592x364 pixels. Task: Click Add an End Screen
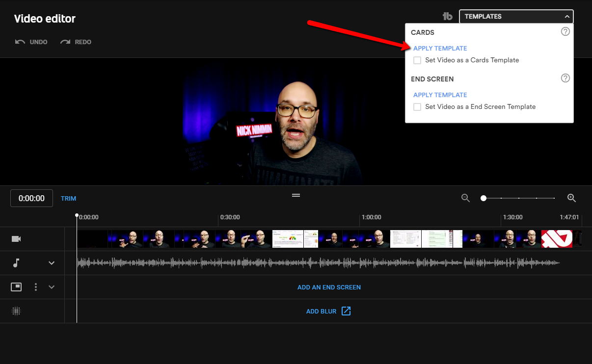(329, 287)
